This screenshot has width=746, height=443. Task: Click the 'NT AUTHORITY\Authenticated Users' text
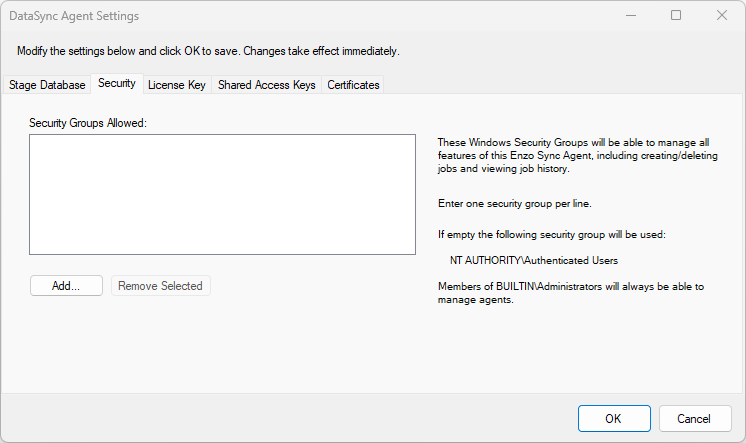point(534,260)
